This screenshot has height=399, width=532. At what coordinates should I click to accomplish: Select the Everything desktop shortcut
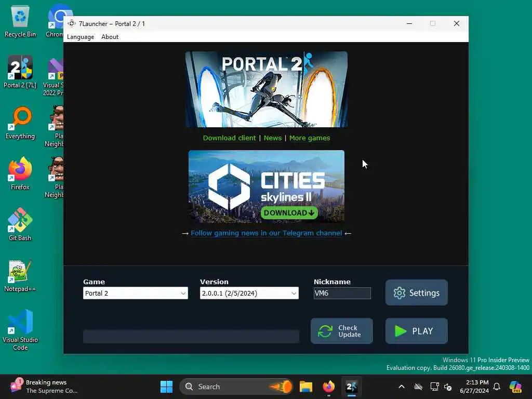click(x=20, y=123)
